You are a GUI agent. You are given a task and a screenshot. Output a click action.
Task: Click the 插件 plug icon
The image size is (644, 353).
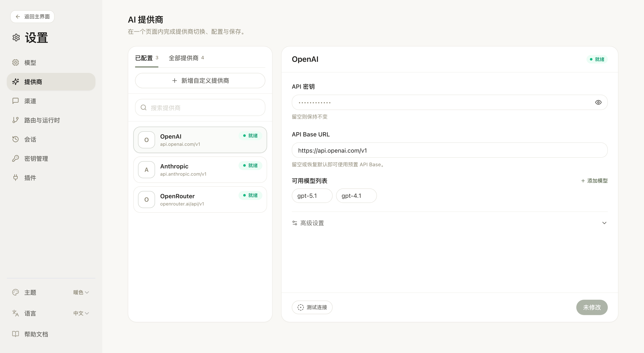pos(16,178)
